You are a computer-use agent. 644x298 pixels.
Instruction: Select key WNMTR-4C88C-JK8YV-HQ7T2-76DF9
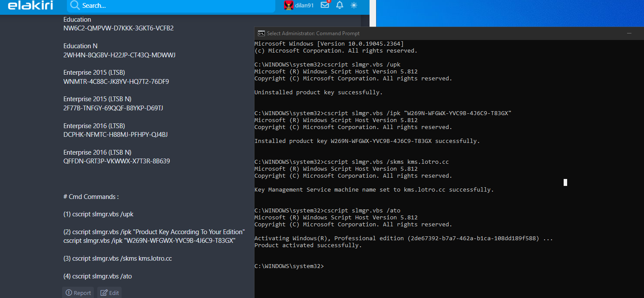pyautogui.click(x=116, y=82)
